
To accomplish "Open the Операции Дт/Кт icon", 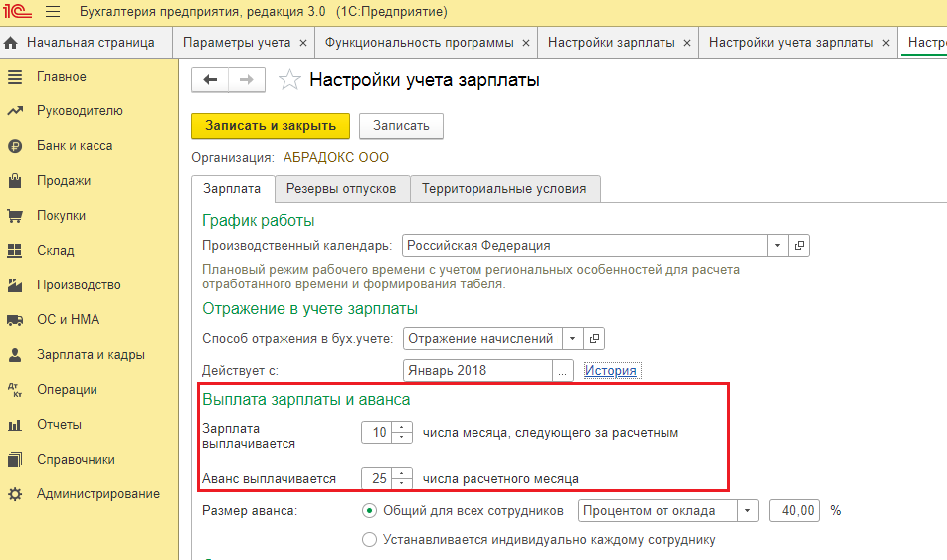I will 15,390.
